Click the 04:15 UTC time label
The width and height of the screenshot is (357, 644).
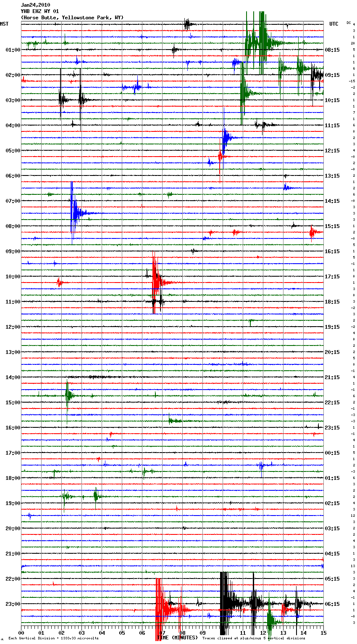coord(332,554)
